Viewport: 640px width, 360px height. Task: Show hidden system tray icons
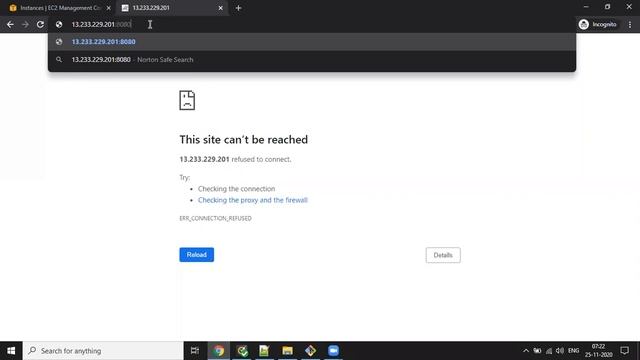(526, 351)
